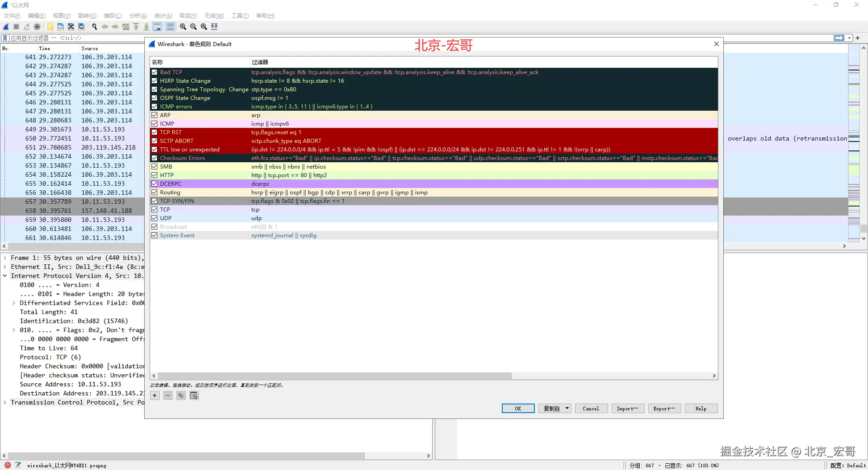Click the expert information red circle icon

(8, 465)
